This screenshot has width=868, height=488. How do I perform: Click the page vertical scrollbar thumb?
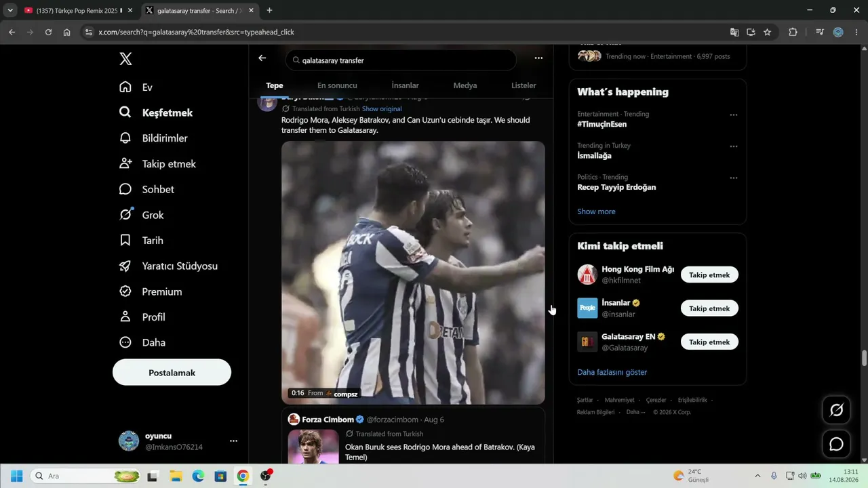coord(864,358)
